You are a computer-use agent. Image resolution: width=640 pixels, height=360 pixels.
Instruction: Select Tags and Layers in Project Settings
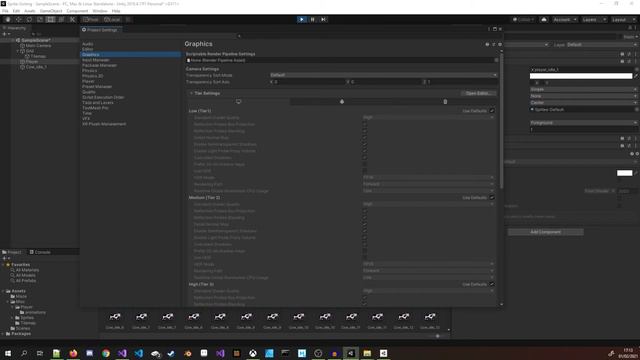click(x=98, y=102)
